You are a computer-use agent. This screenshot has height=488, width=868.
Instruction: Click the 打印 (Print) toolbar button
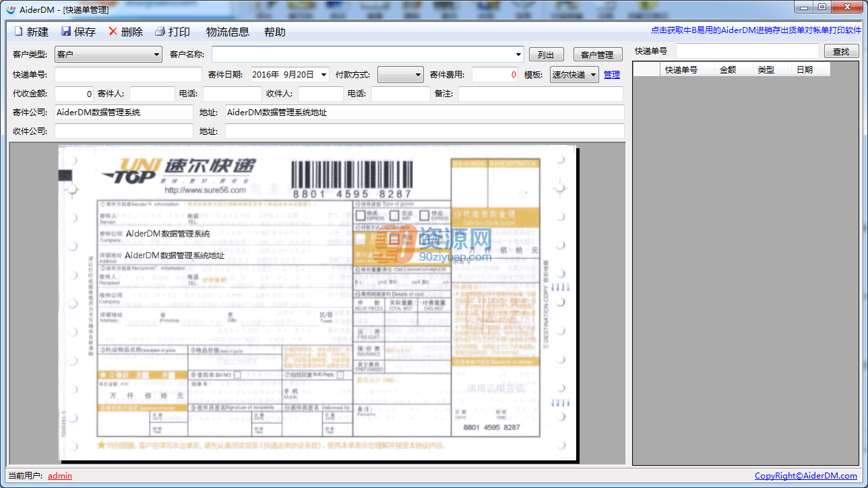[173, 32]
